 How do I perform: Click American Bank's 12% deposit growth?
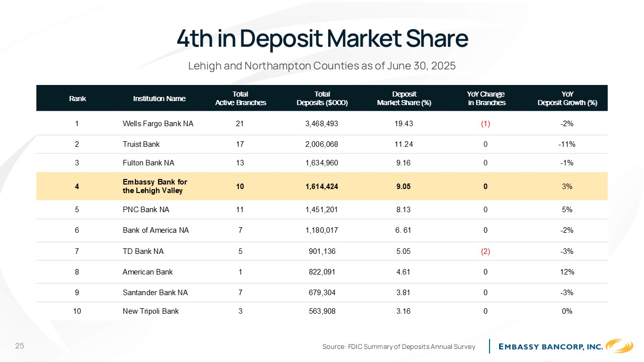click(x=567, y=272)
